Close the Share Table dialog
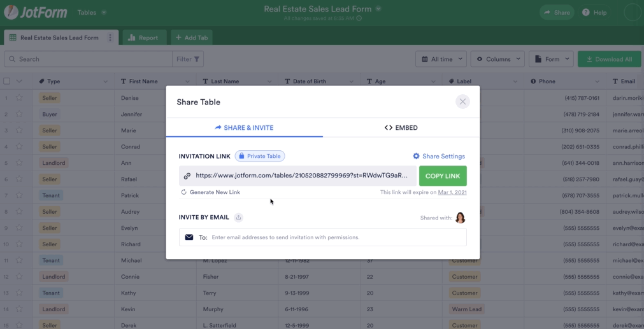Screen dimensions: 644x329 462,102
